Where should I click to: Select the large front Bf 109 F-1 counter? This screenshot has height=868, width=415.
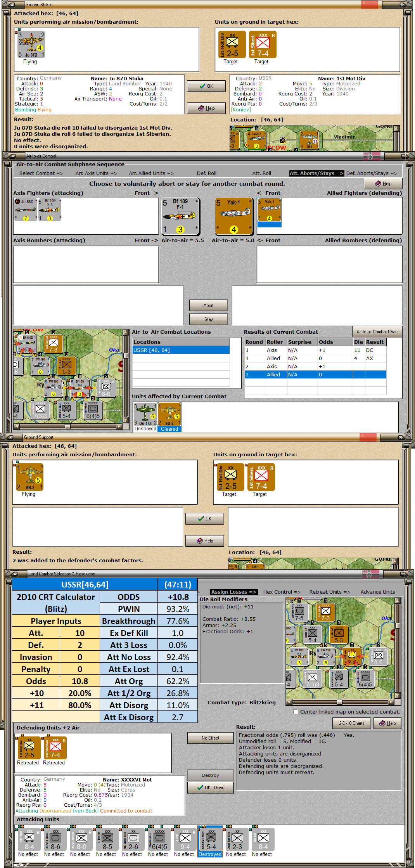(180, 216)
